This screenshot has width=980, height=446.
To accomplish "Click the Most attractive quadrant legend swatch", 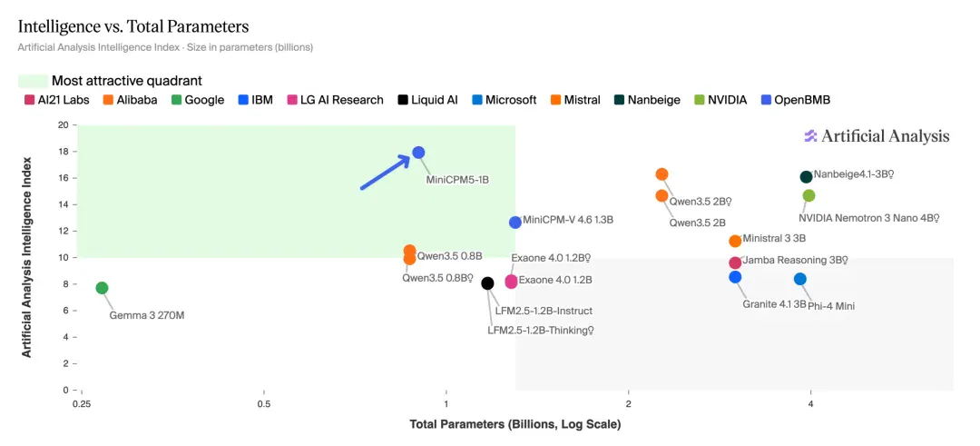I will (x=33, y=81).
